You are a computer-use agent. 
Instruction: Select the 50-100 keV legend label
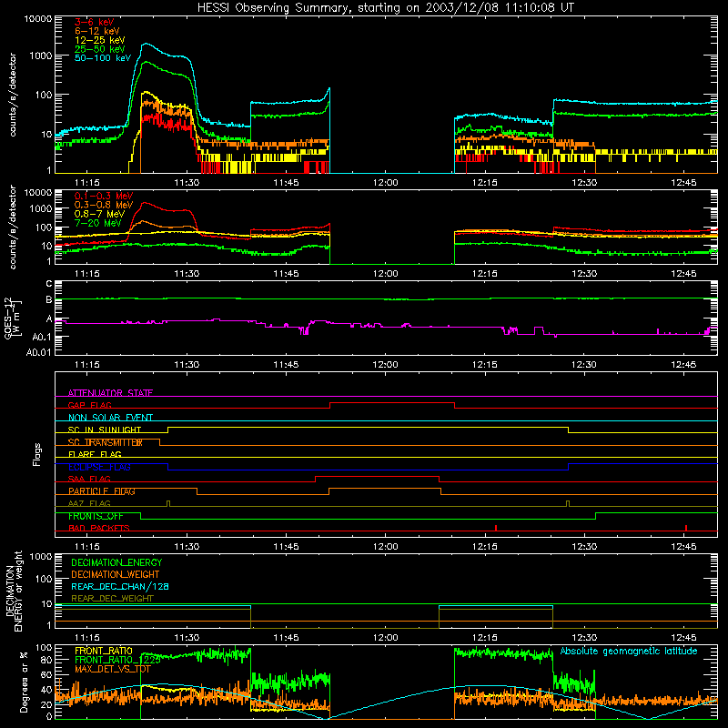pos(103,58)
